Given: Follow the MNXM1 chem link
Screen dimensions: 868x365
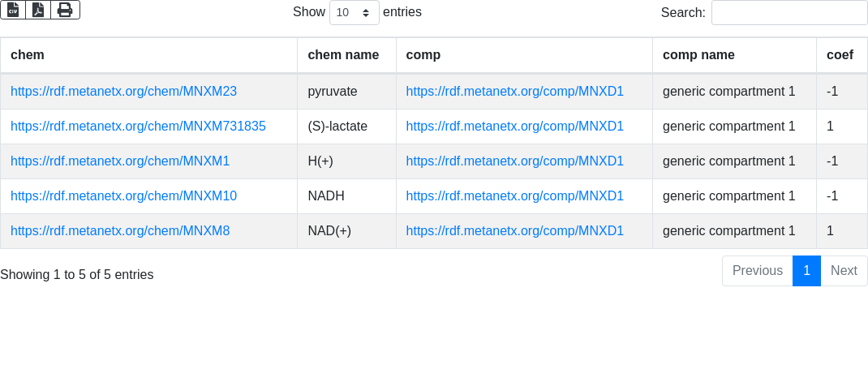Looking at the screenshot, I should (120, 161).
